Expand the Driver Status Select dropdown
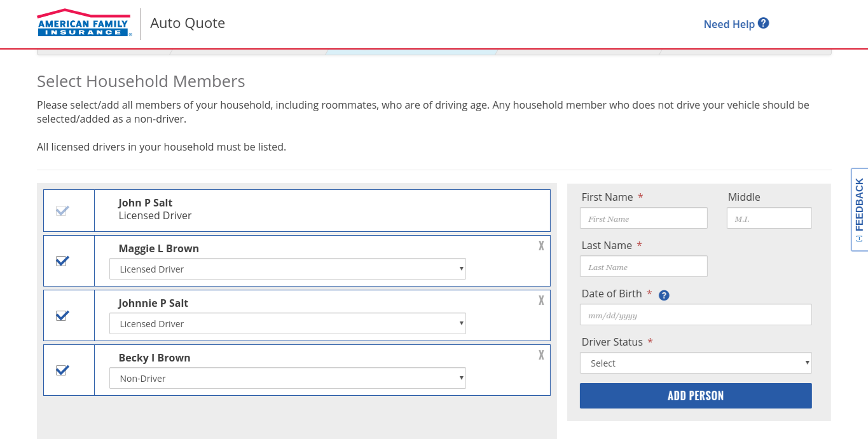868x439 pixels. (x=696, y=363)
